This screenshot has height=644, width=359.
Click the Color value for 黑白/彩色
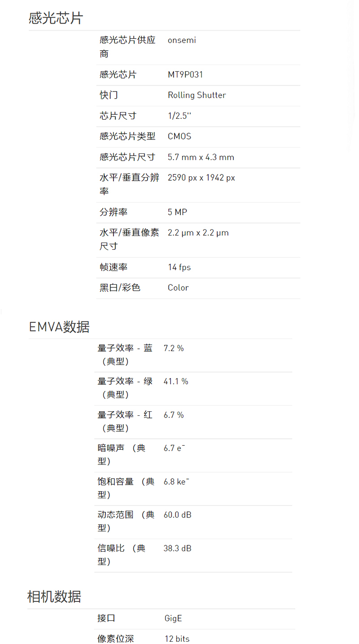pos(178,288)
